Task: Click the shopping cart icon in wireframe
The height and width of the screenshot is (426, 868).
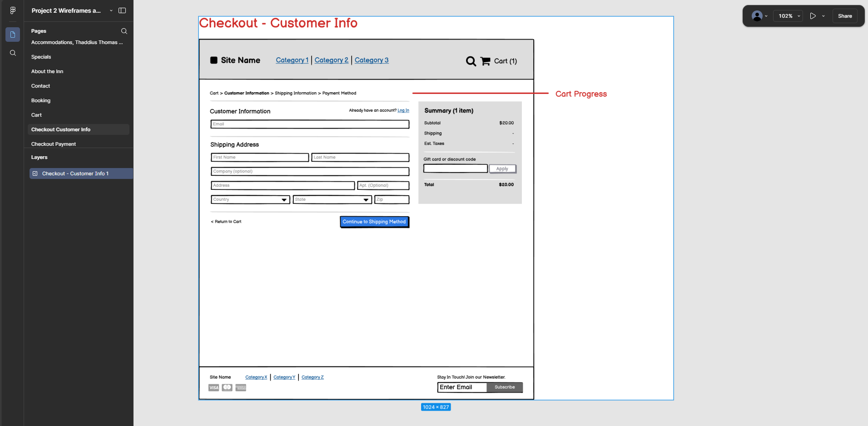Action: pyautogui.click(x=485, y=61)
